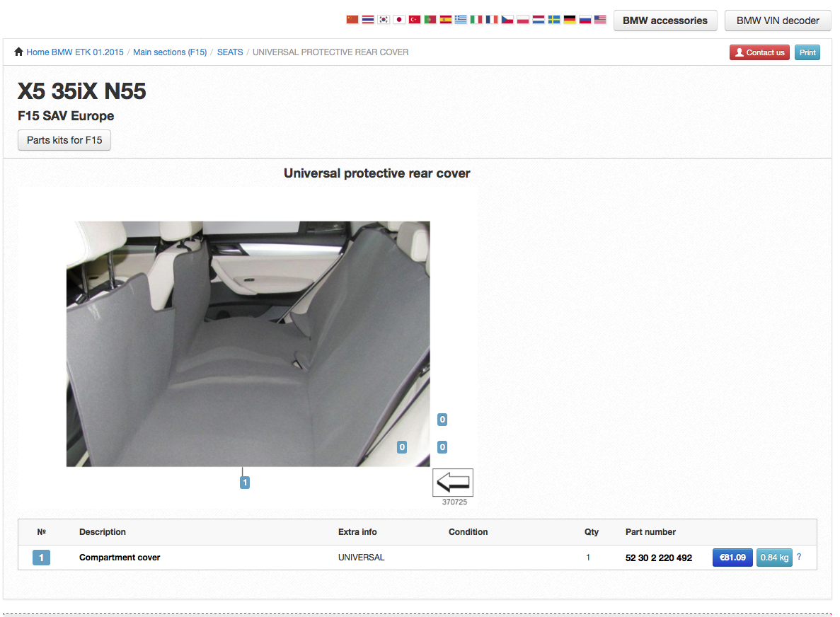Switch site language using the German flag

point(570,19)
